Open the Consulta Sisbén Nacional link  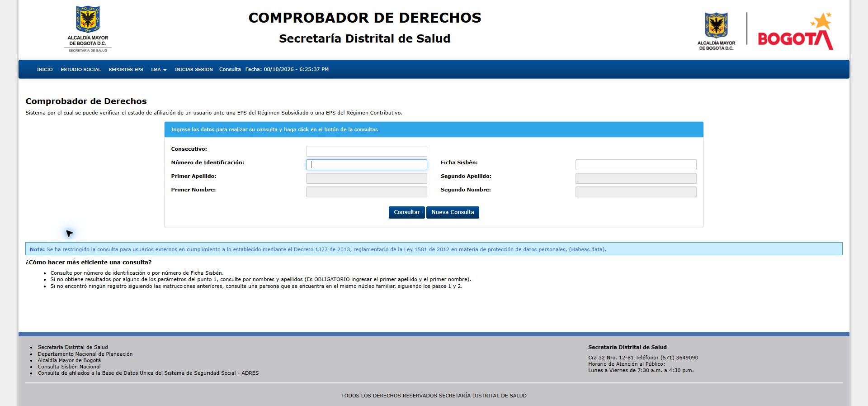(x=69, y=367)
